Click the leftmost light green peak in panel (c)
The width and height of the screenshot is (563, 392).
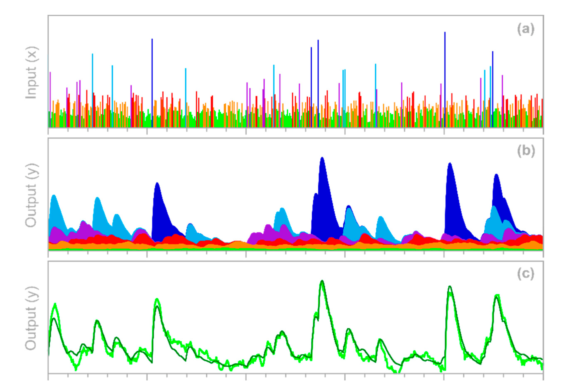tap(55, 305)
